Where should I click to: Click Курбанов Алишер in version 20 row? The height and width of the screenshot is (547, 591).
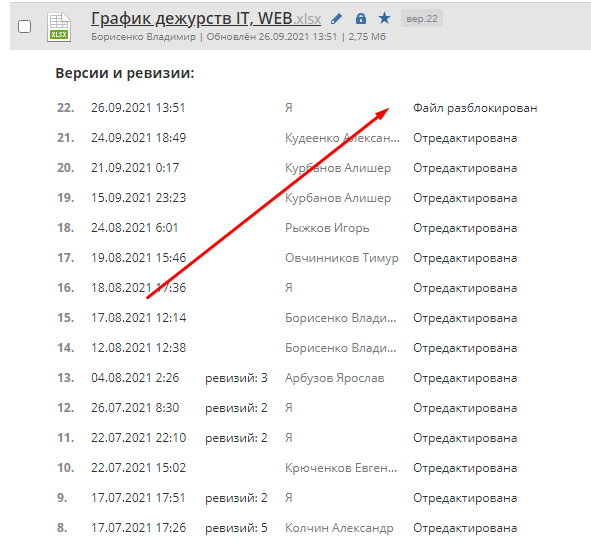[338, 168]
